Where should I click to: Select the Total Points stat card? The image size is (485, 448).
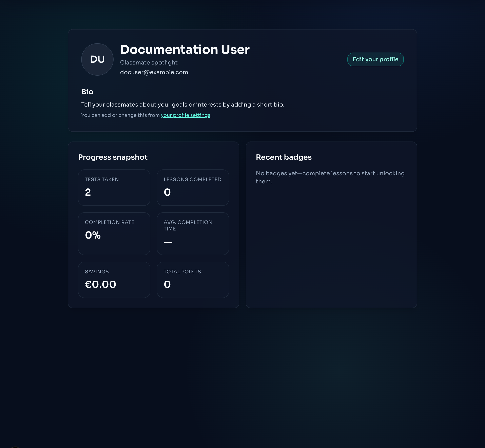(x=193, y=280)
